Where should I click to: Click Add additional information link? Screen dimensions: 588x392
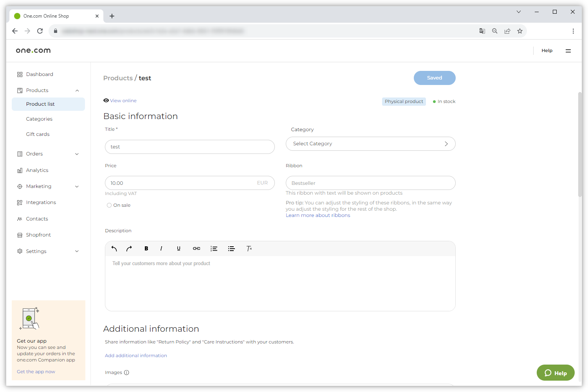[136, 356]
